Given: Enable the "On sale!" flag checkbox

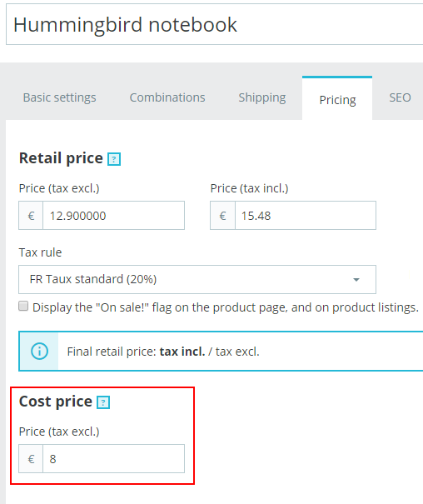Looking at the screenshot, I should (x=23, y=306).
